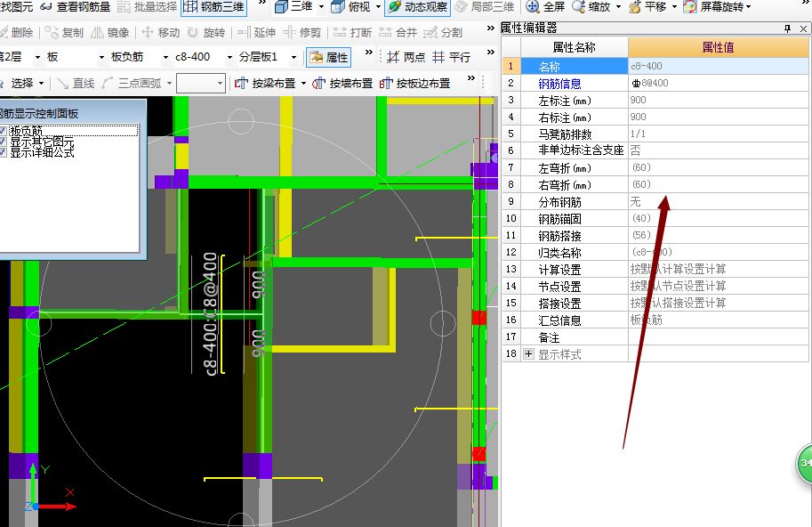Viewport: 812px width, 527px height.
Task: Toggle 属性 panel button
Action: point(328,58)
